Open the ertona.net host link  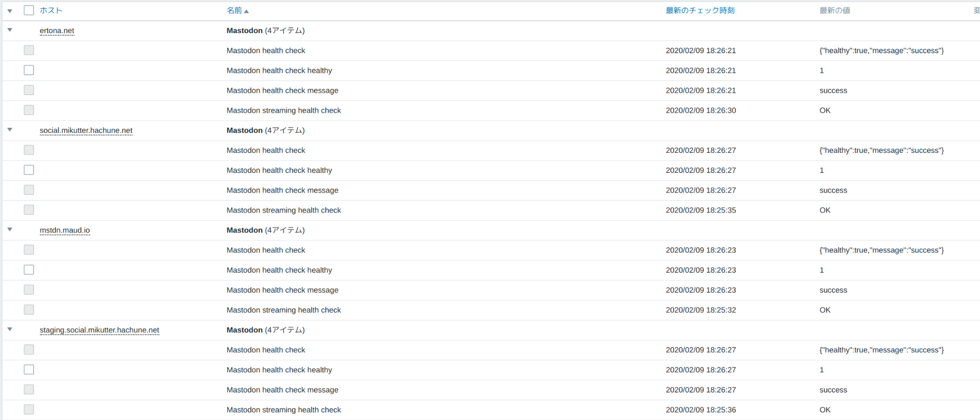[57, 31]
